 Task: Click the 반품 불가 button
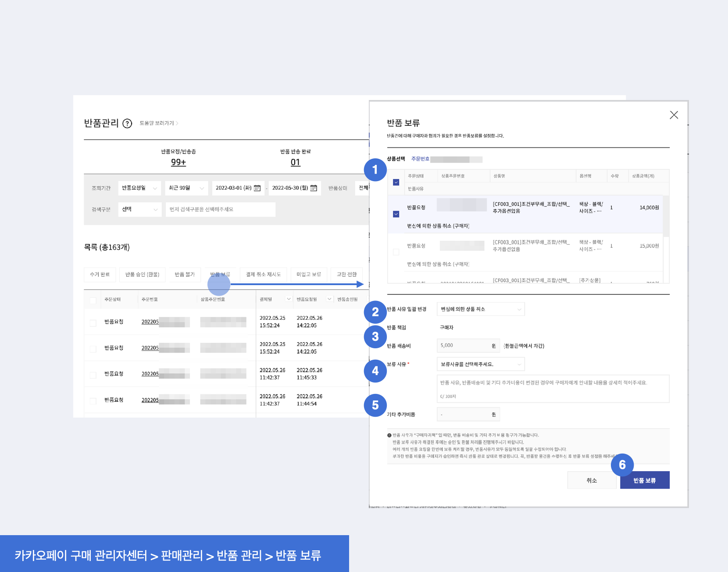click(x=185, y=275)
